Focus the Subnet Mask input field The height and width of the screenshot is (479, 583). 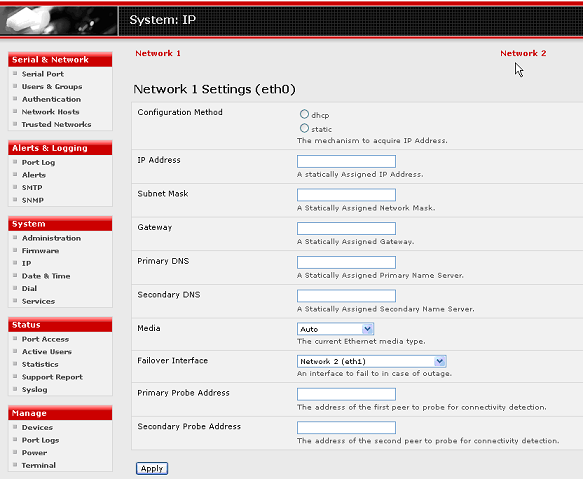coord(346,195)
